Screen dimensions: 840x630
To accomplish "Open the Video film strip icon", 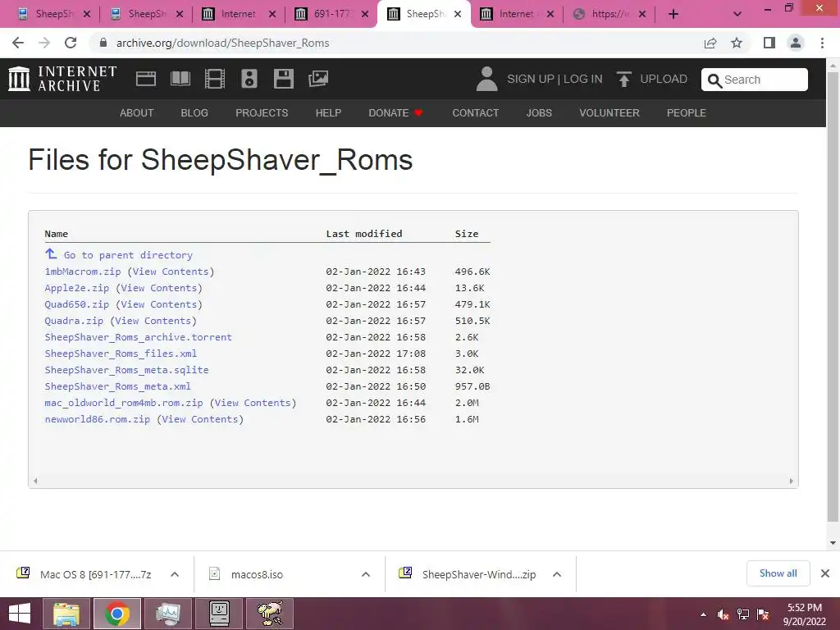I will [x=215, y=79].
